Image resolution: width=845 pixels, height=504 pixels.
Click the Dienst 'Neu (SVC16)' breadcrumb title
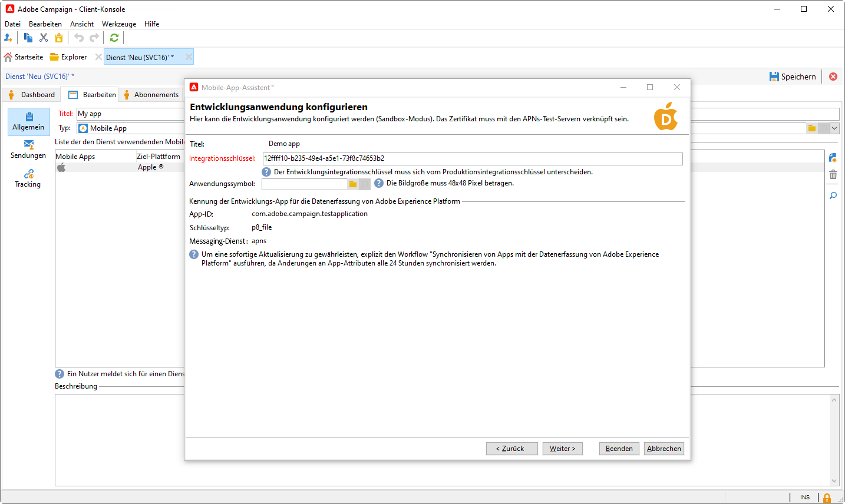(39, 77)
